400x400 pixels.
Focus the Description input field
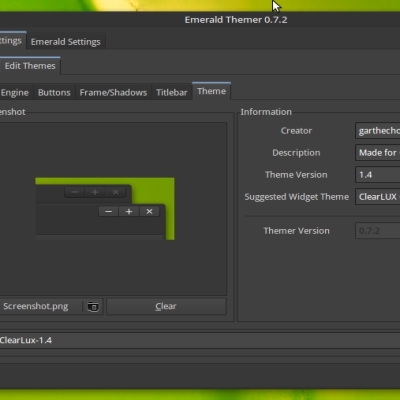click(x=378, y=153)
